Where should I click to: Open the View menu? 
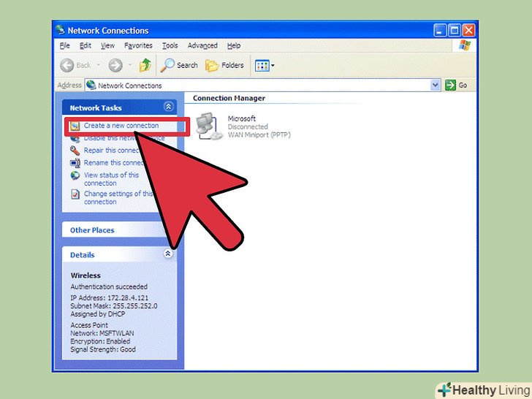coord(107,45)
